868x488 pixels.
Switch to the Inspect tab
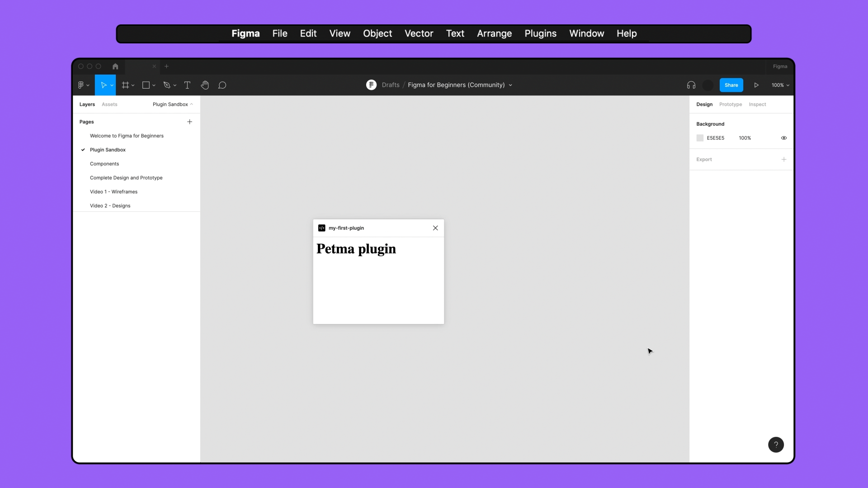point(757,104)
